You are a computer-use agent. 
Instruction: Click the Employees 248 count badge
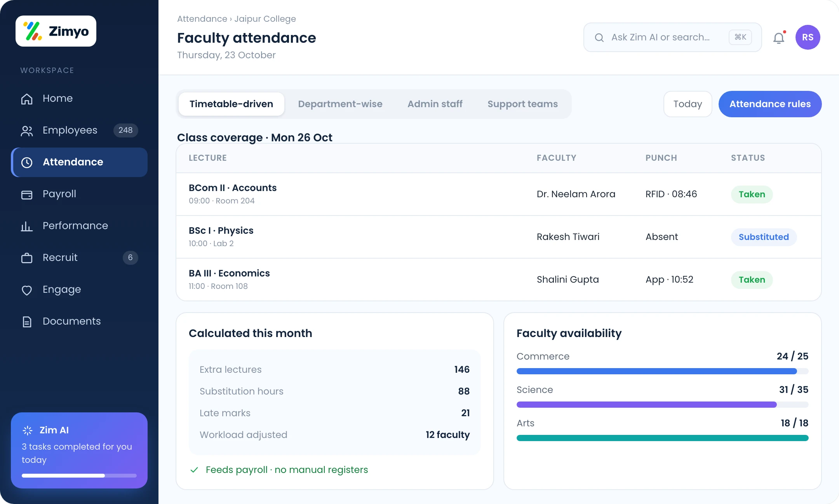point(125,130)
